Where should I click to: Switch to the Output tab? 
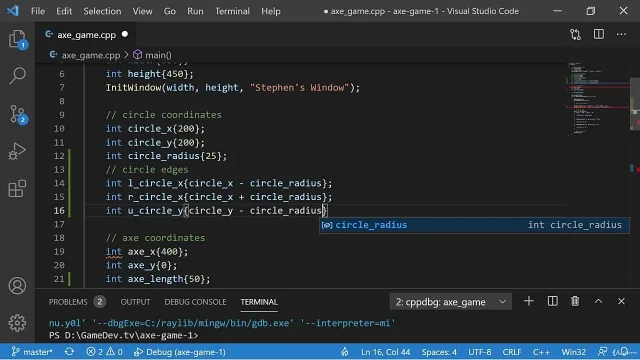[135, 302]
